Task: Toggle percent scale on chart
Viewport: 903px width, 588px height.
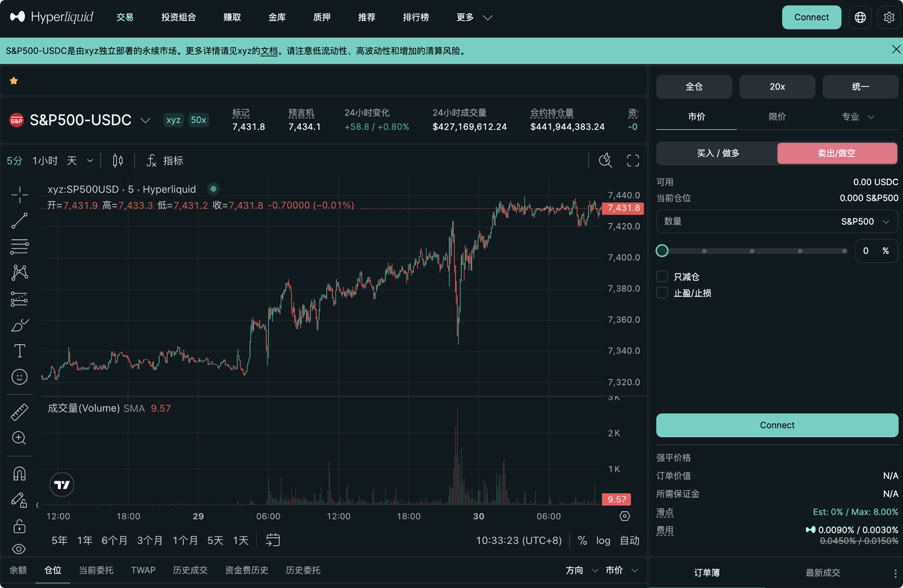Action: [582, 540]
